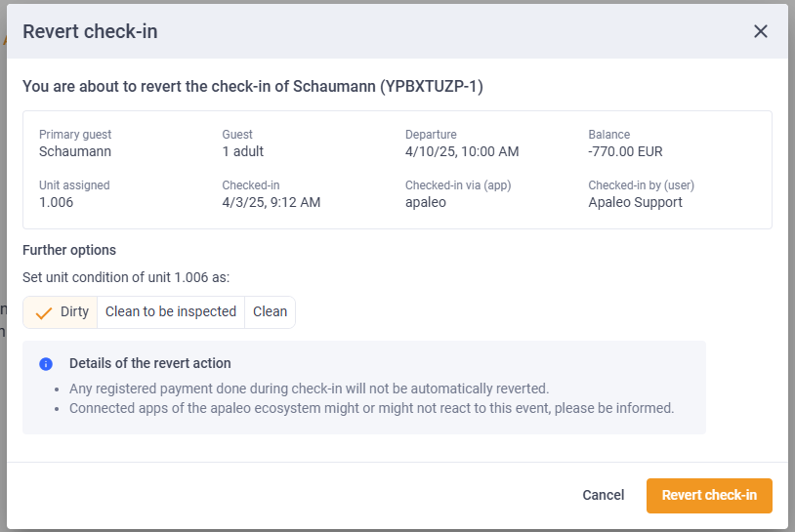Click the blue info icon

click(x=46, y=364)
